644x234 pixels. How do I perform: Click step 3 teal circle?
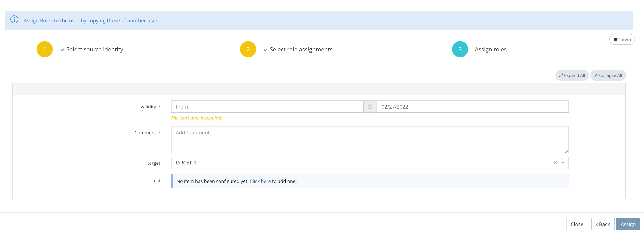460,49
